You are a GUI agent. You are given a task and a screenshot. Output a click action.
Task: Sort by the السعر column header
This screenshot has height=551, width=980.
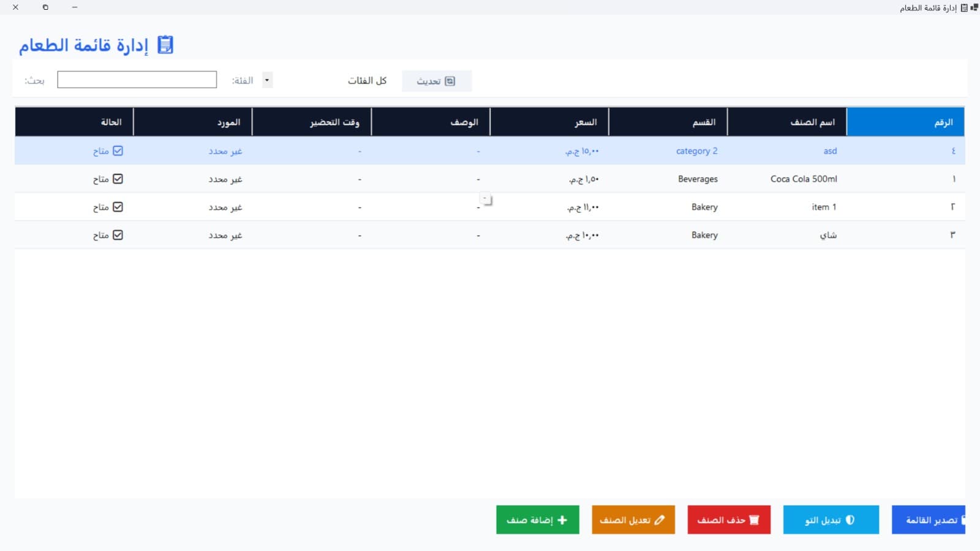549,122
